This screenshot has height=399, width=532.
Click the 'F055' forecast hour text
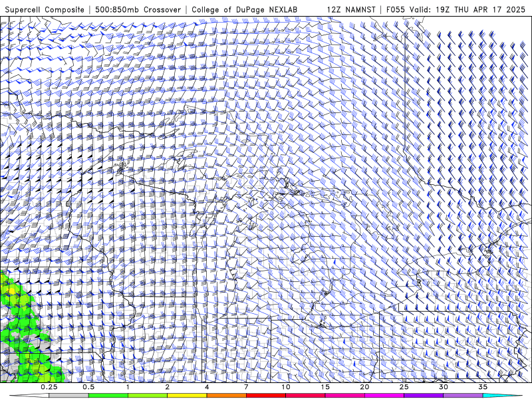[x=396, y=10]
